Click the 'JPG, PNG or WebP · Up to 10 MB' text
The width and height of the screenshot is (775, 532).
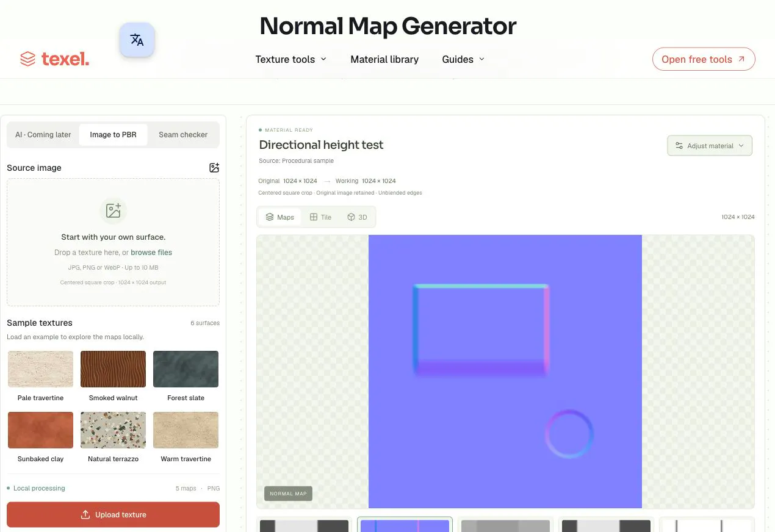pos(113,268)
